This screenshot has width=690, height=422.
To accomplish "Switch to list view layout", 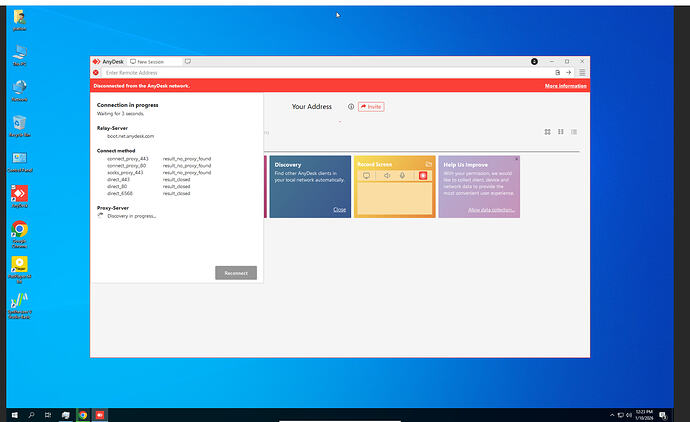I will (x=574, y=132).
